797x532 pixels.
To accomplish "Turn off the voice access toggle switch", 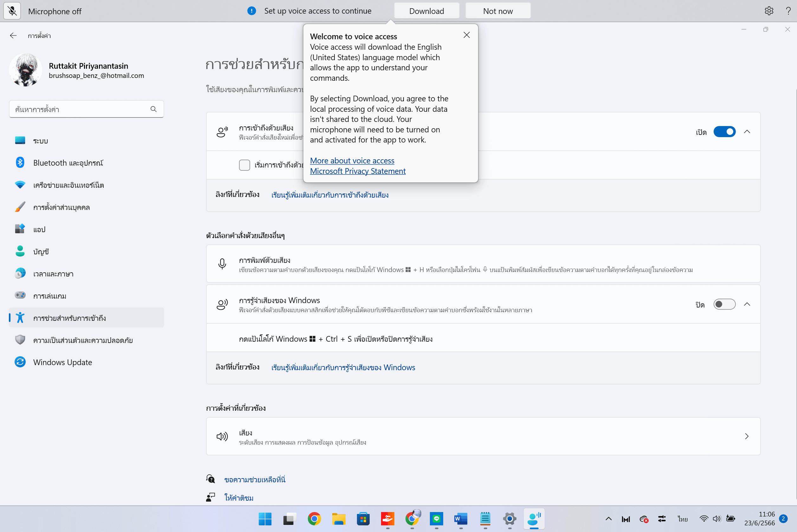I will [x=724, y=132].
